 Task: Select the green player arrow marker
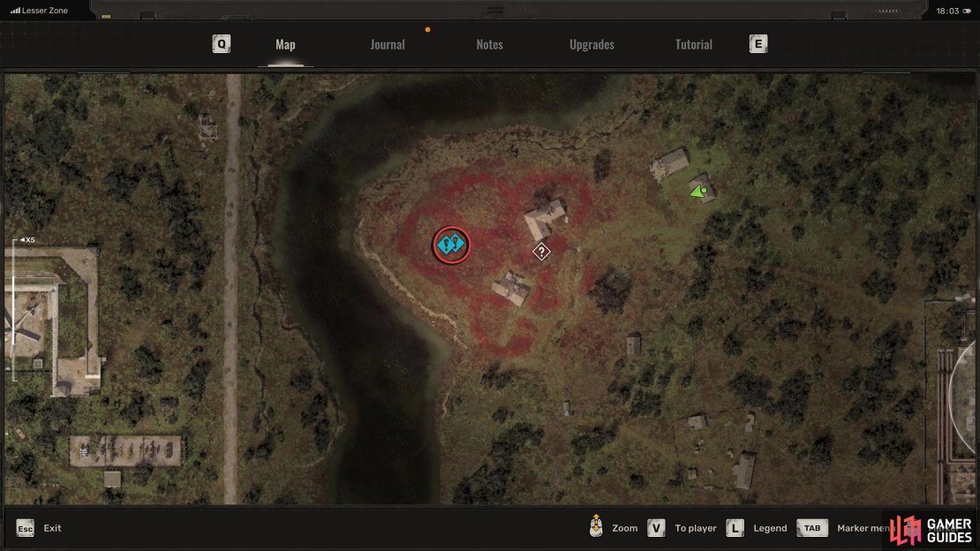698,192
